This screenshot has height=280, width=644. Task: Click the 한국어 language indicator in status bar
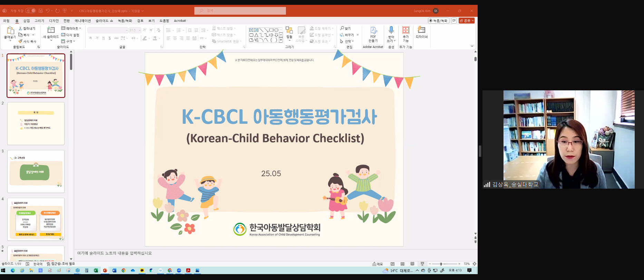[x=38, y=264]
